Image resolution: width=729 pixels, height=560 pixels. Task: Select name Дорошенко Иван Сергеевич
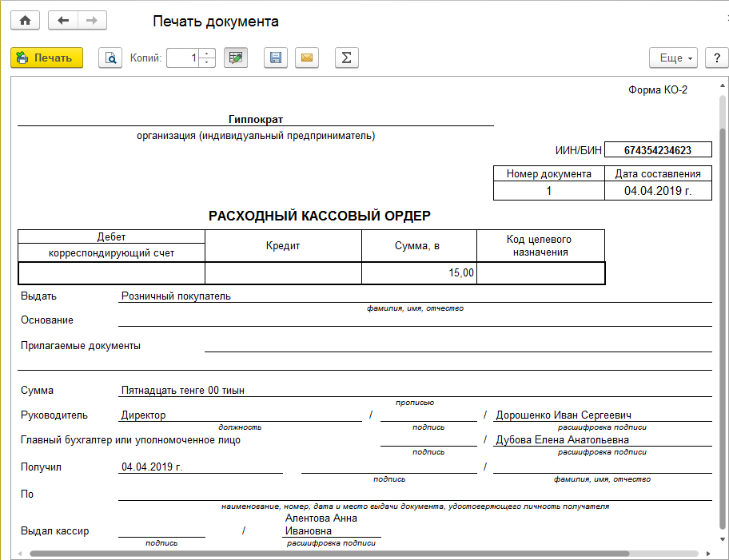[x=564, y=415]
